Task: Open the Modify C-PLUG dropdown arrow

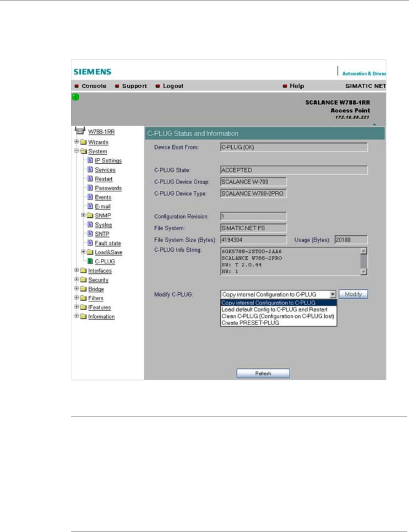Action: coord(332,294)
